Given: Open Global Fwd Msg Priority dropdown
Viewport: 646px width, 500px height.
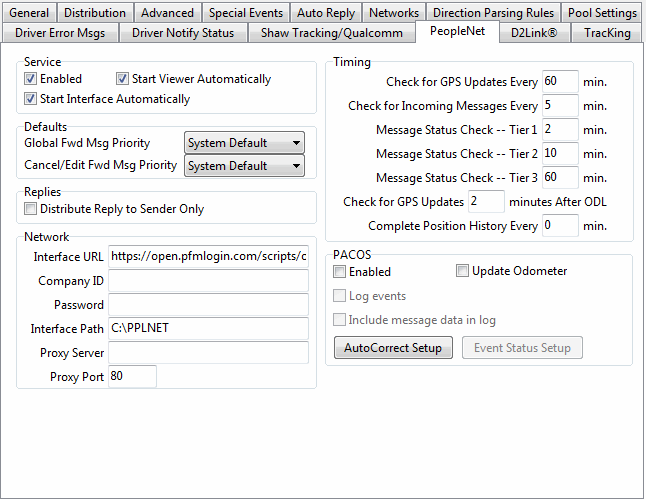Looking at the screenshot, I should point(244,143).
